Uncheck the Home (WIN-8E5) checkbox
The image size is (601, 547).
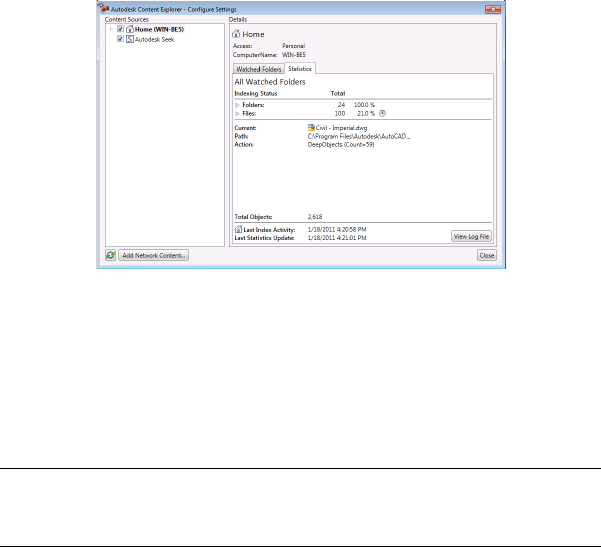tap(120, 29)
